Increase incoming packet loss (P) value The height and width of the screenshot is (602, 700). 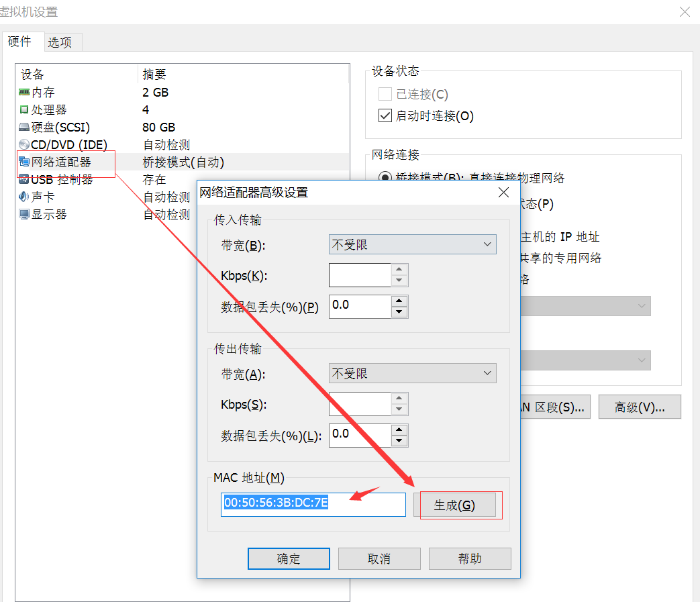click(399, 301)
